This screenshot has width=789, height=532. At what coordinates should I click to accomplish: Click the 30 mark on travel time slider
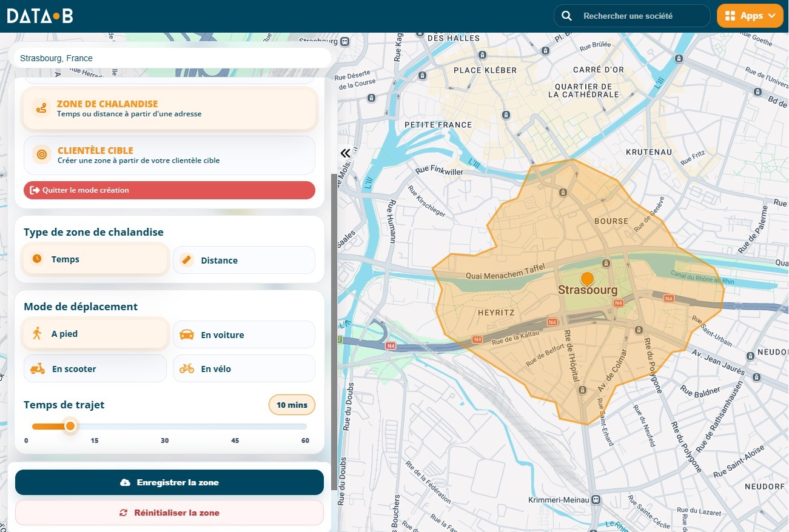coord(165,441)
